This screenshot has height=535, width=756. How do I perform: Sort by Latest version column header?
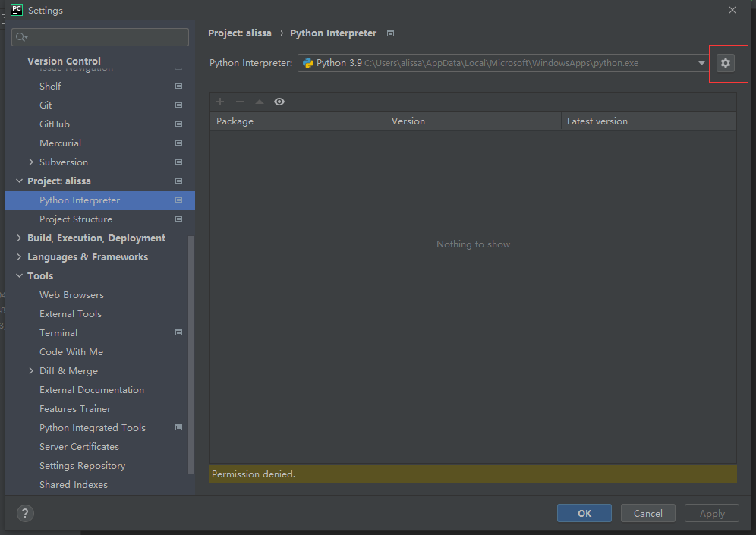(x=649, y=121)
